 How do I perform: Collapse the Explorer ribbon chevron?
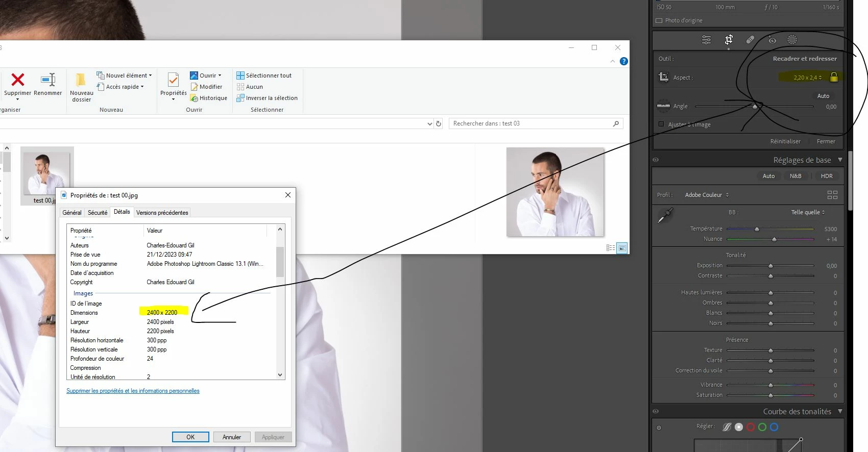[x=613, y=61]
